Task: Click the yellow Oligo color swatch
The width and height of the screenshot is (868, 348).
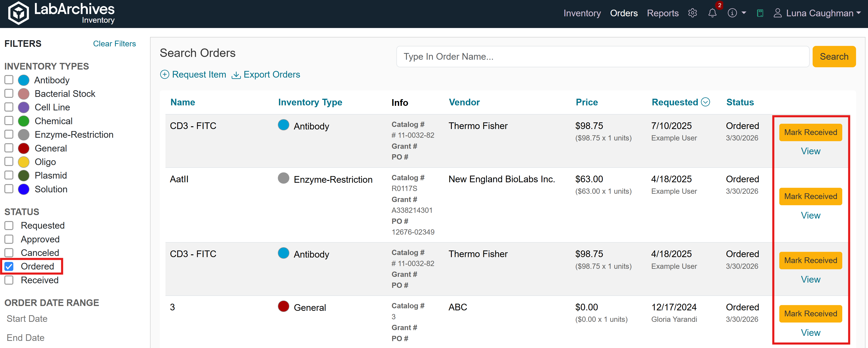Action: tap(24, 162)
